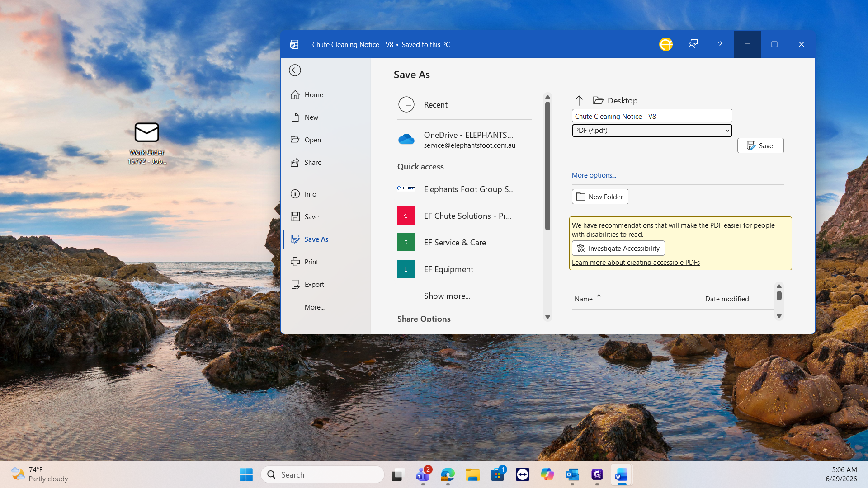Viewport: 868px width, 488px height.
Task: Open Learn more about accessible PDFs link
Action: [636, 262]
